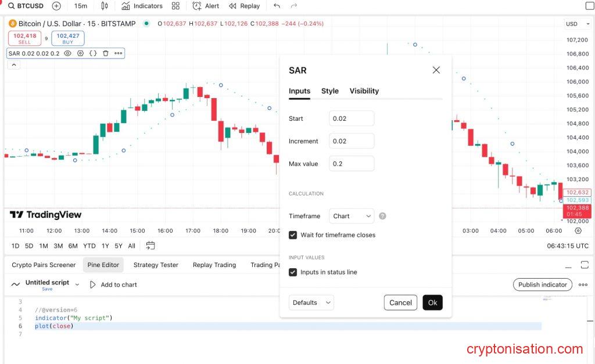Open Pine Editor tab
Image resolution: width=595 pixels, height=364 pixels.
point(103,265)
